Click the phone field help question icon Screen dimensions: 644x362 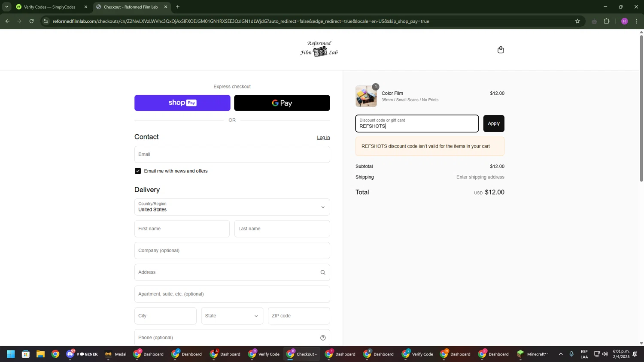click(323, 338)
